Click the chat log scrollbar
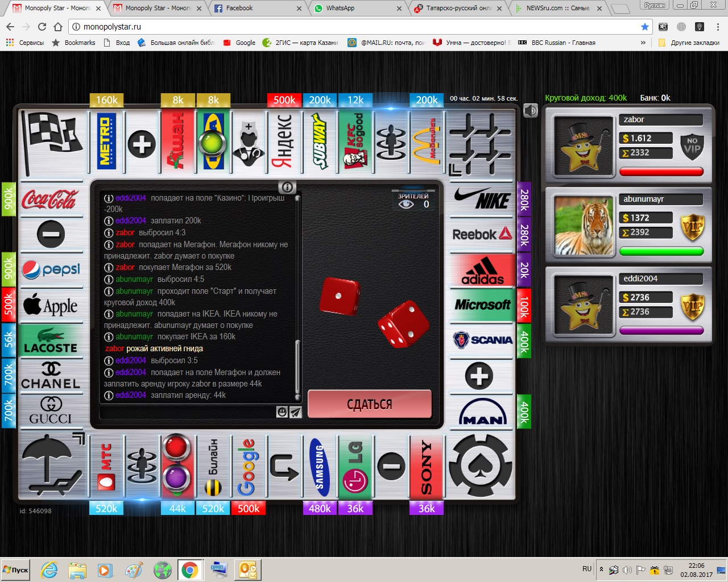 tap(297, 370)
